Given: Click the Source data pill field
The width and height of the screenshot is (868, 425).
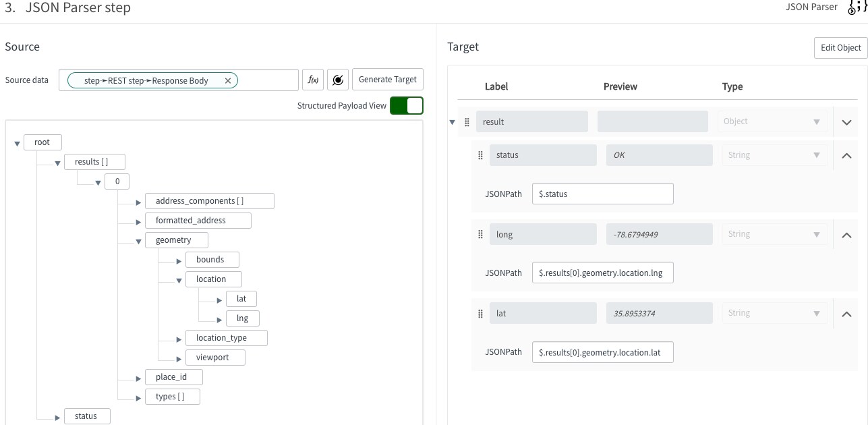Looking at the screenshot, I should (x=178, y=80).
